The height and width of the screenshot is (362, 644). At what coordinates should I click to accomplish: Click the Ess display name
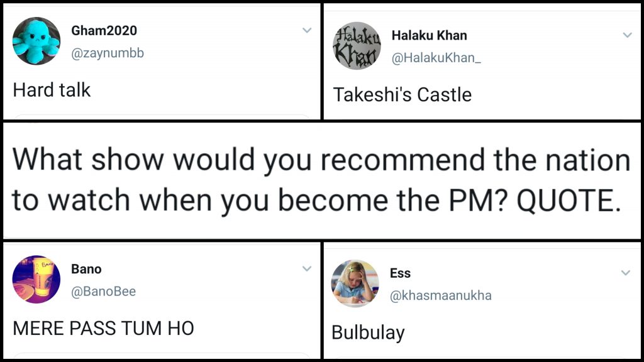[x=400, y=273]
